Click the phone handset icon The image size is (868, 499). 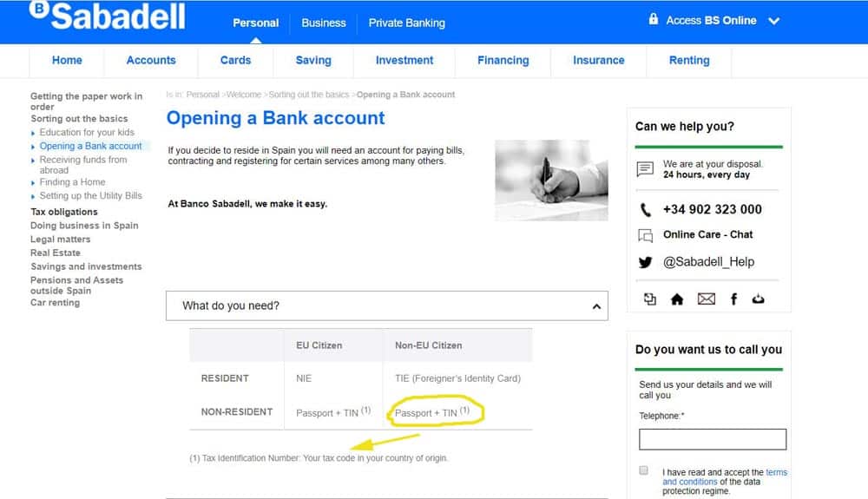coord(646,210)
